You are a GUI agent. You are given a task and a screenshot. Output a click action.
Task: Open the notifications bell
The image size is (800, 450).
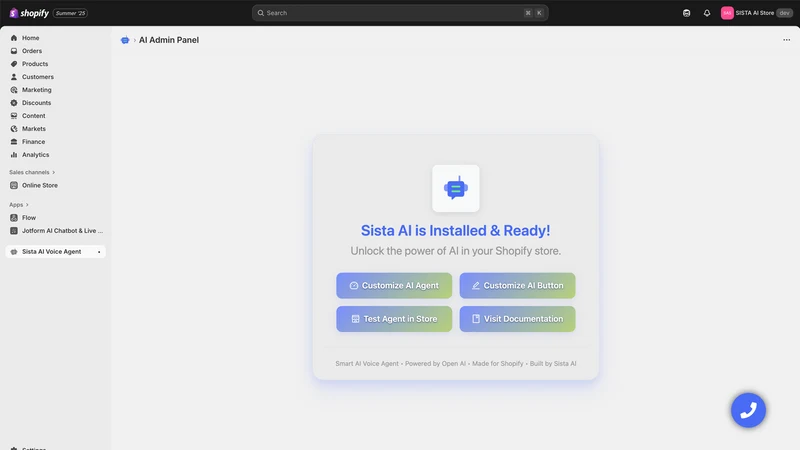(707, 13)
